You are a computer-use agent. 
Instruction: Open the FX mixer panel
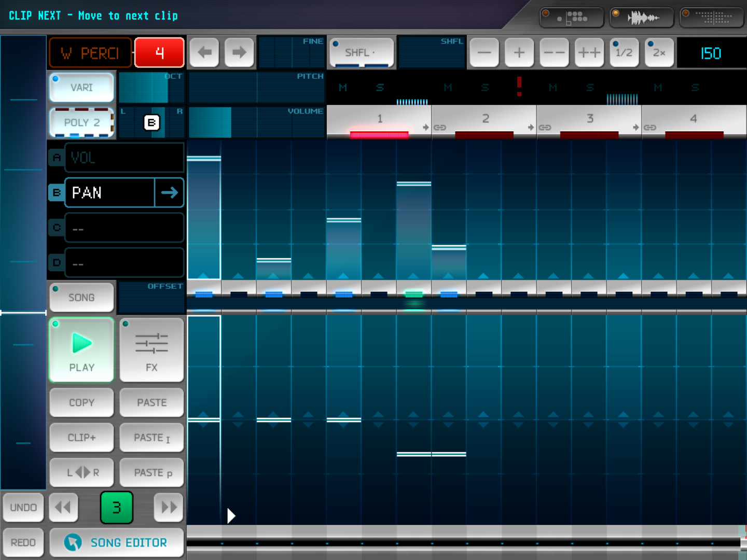coord(151,350)
